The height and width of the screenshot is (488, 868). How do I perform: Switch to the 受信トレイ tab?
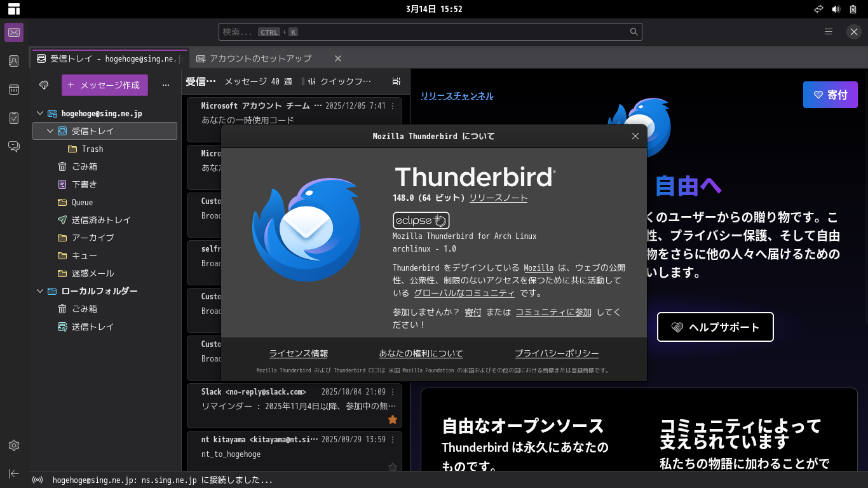click(109, 58)
